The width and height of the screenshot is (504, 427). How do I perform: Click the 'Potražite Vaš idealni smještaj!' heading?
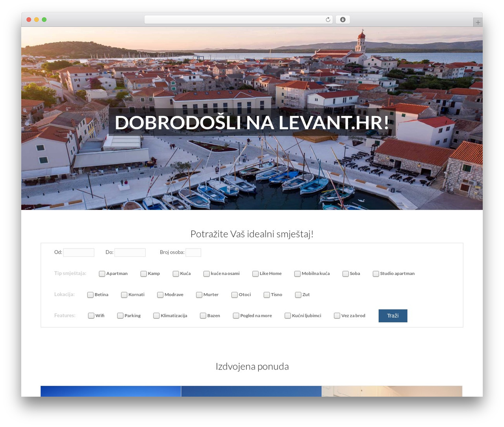[x=252, y=234]
